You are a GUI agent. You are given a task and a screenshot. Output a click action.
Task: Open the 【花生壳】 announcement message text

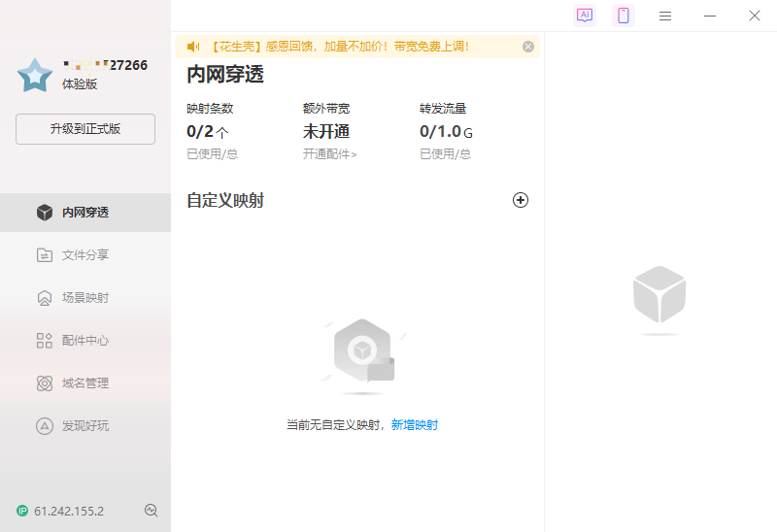339,47
